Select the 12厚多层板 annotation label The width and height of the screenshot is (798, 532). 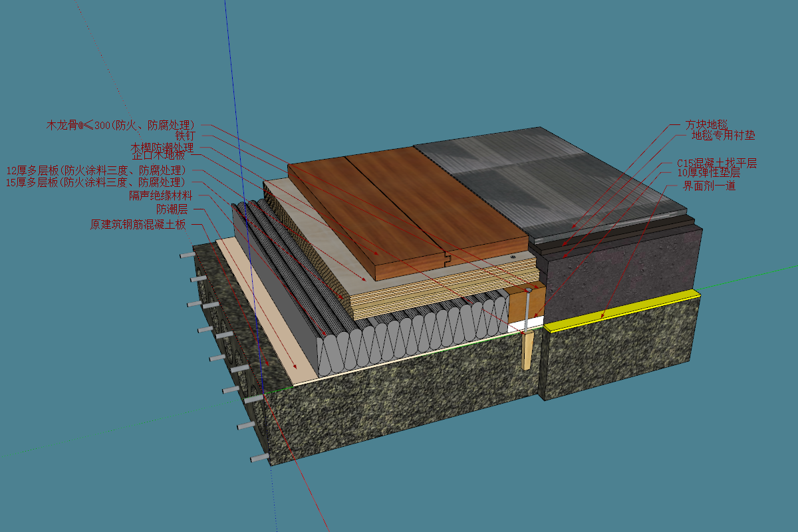[x=96, y=170]
